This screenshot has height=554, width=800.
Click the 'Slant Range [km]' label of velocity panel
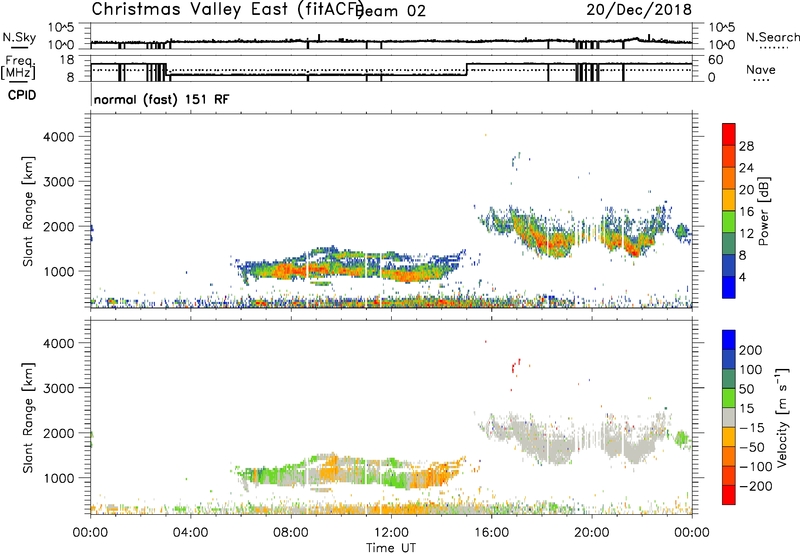(28, 417)
